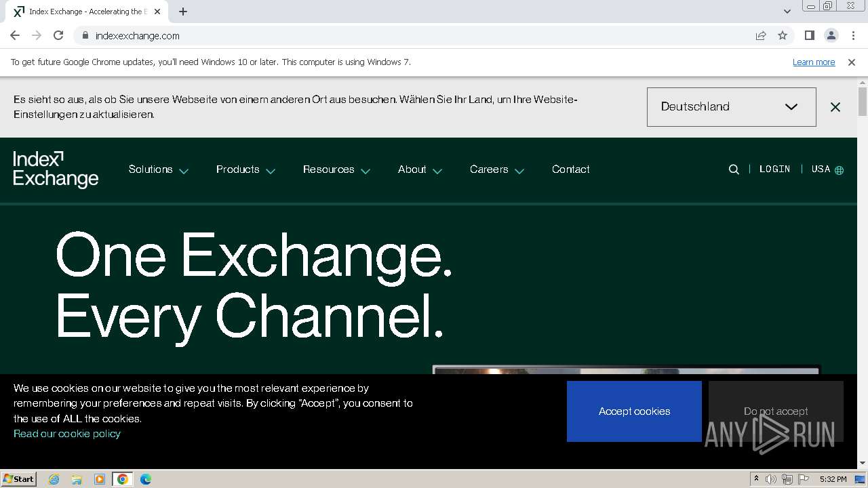868x488 pixels.
Task: Open the Deutschland country dropdown
Action: click(x=732, y=107)
